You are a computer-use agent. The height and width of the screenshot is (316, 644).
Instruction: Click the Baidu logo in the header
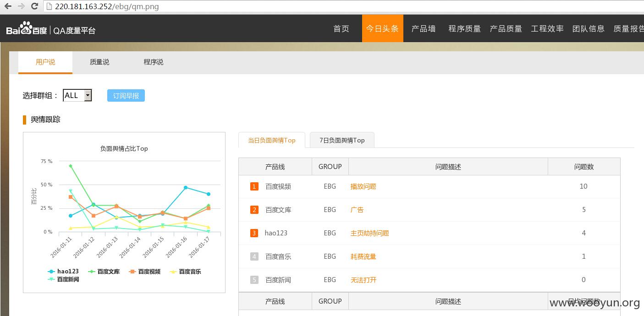tap(27, 29)
